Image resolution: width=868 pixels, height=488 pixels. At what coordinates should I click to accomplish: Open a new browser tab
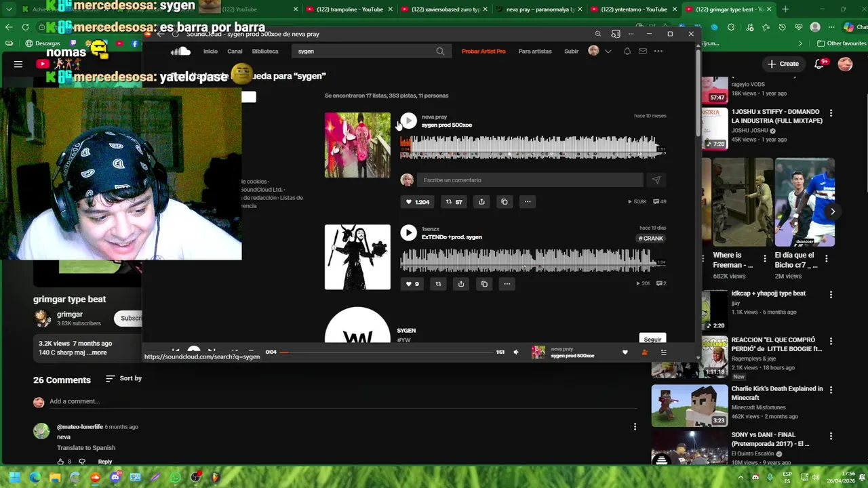(x=785, y=9)
